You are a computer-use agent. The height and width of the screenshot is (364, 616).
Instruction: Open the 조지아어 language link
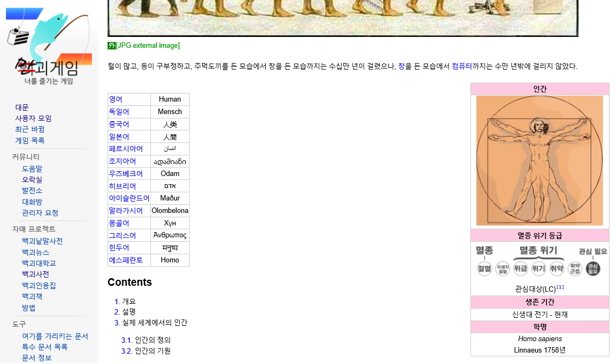point(122,161)
